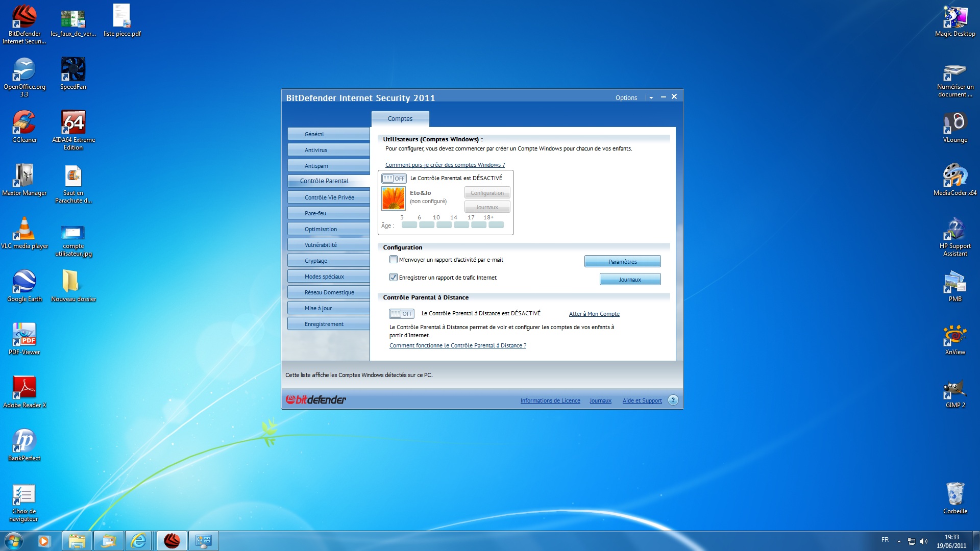Click the Configuration button for Elo&Jo

click(487, 193)
